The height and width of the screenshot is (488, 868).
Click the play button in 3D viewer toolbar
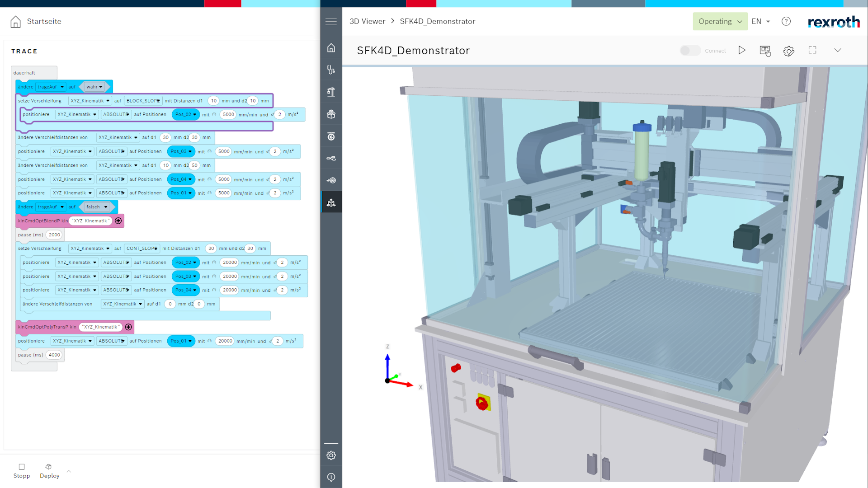click(742, 50)
